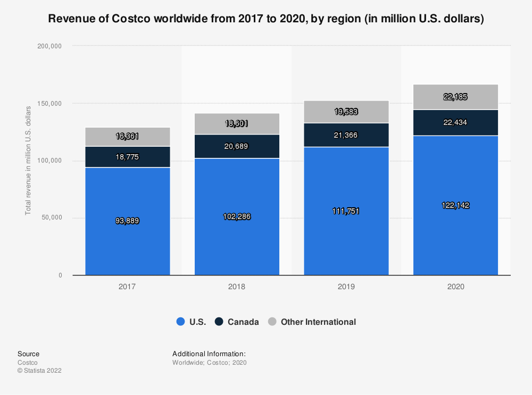Click the blue U.S. legend dot
This screenshot has width=532, height=395.
coord(180,322)
